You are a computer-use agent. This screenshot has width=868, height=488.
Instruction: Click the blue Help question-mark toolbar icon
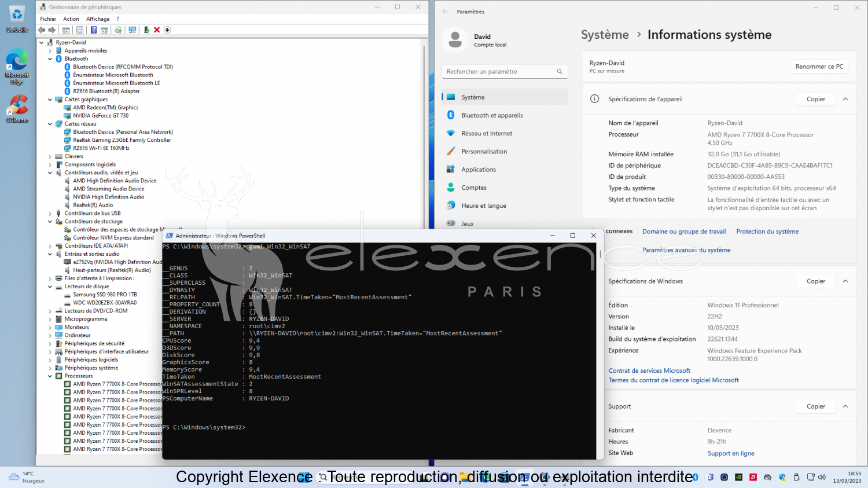[94, 30]
